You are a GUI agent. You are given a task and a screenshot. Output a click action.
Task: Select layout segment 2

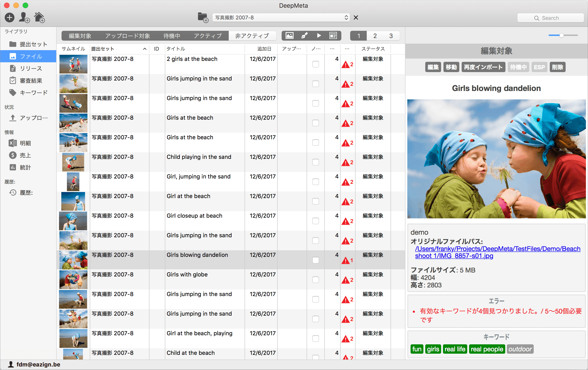pyautogui.click(x=375, y=36)
